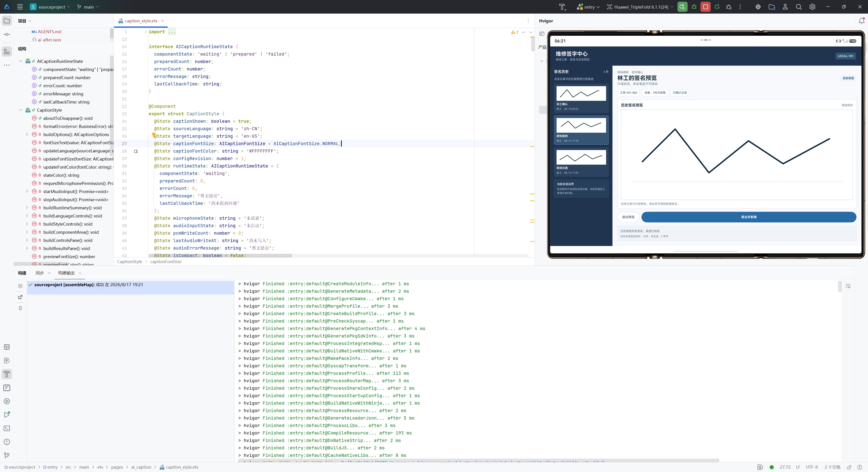This screenshot has width=868, height=472.
Task: Click LOCAL-101 badge in previewer header
Action: [x=845, y=56]
